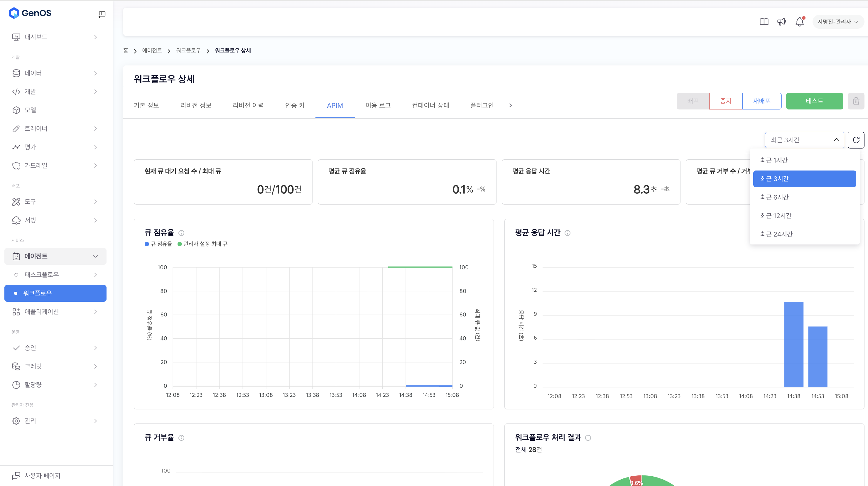Show info for 평균 응답 시간 chart

pos(568,233)
